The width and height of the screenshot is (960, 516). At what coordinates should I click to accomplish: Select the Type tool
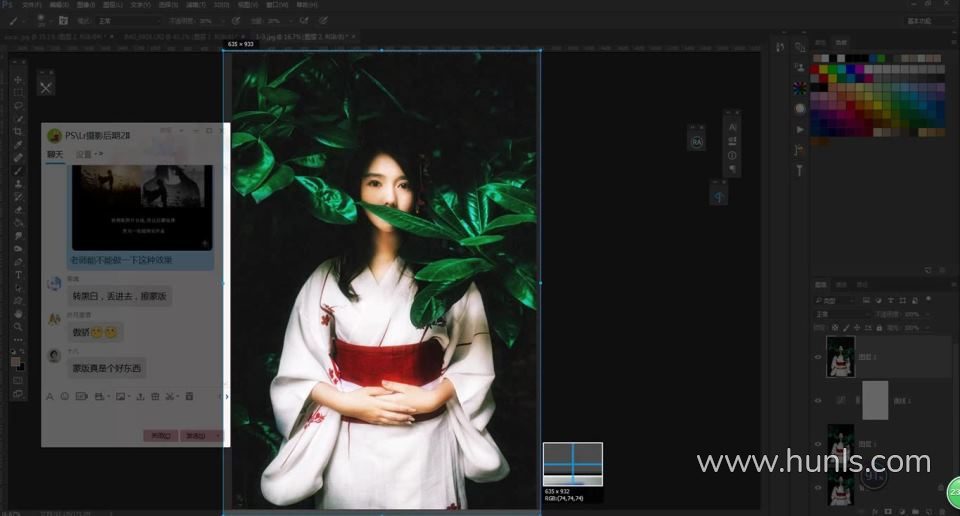(18, 275)
